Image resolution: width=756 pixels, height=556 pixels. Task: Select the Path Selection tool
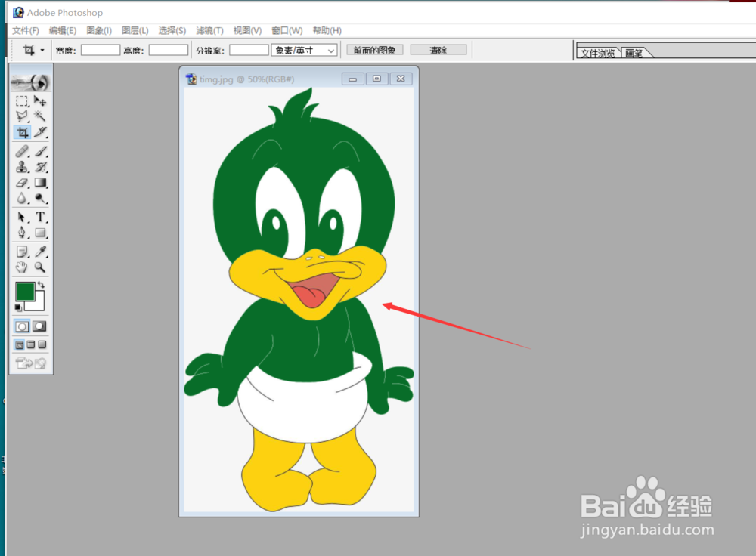[22, 218]
